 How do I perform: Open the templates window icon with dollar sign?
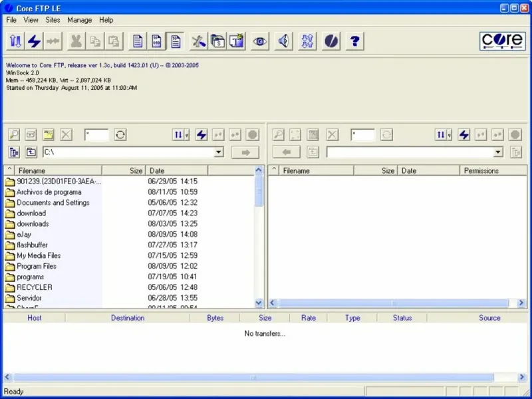coord(217,41)
